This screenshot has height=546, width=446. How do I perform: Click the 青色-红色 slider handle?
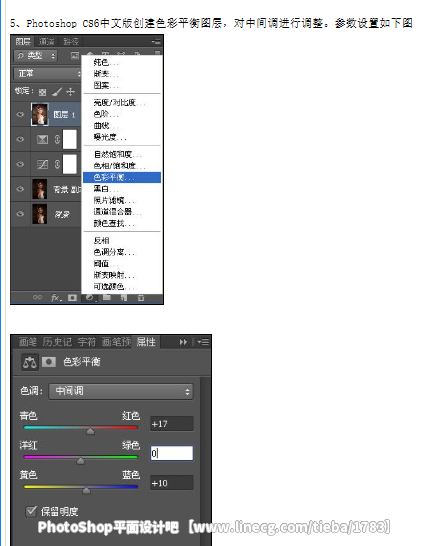click(90, 431)
